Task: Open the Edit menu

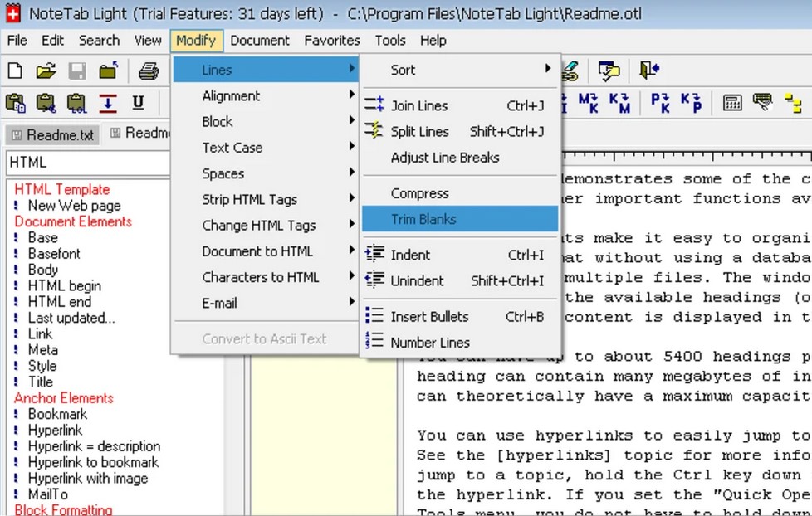Action: [53, 41]
